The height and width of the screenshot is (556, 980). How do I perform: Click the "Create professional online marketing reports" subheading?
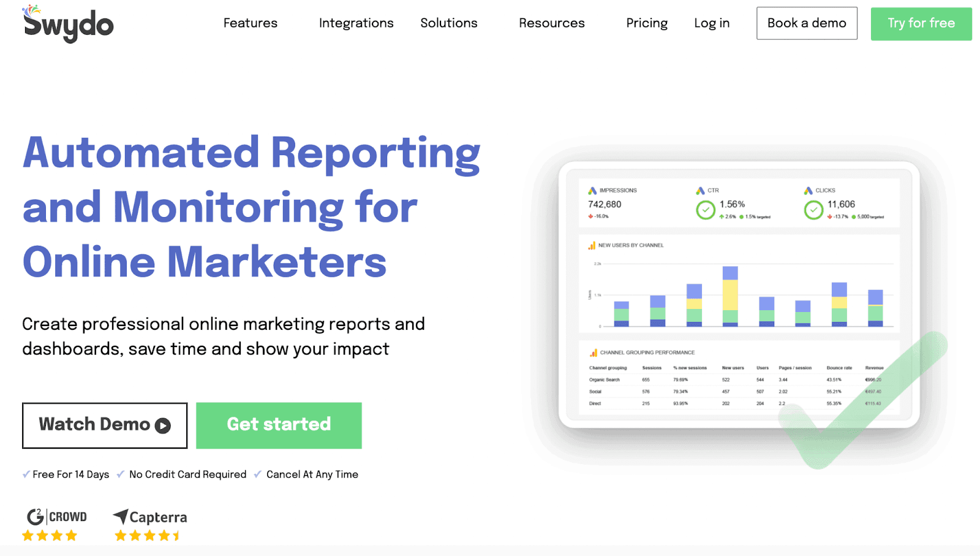click(224, 336)
